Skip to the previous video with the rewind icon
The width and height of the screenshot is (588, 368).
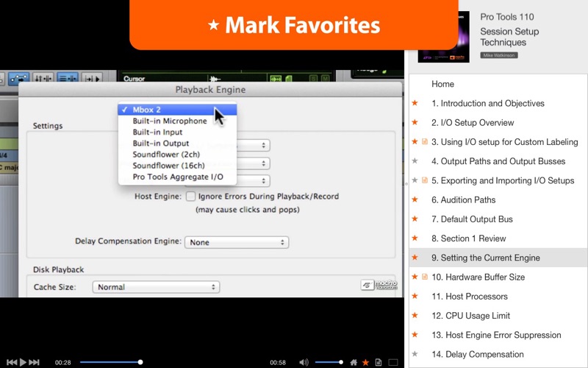click(x=12, y=362)
